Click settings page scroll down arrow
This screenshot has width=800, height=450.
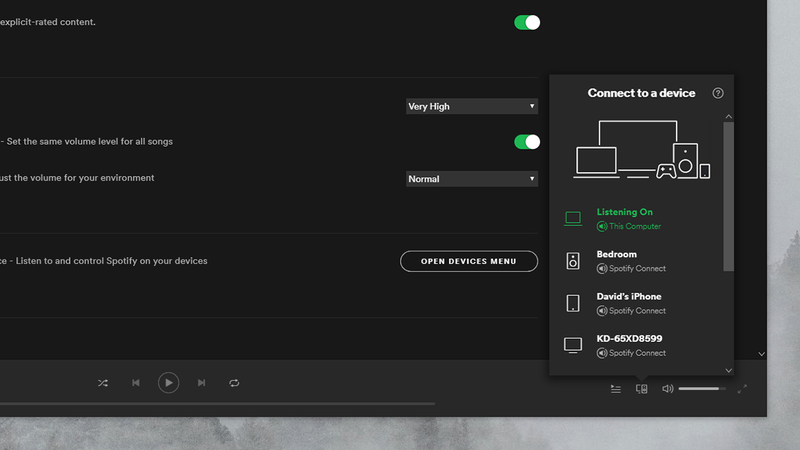[x=761, y=354]
